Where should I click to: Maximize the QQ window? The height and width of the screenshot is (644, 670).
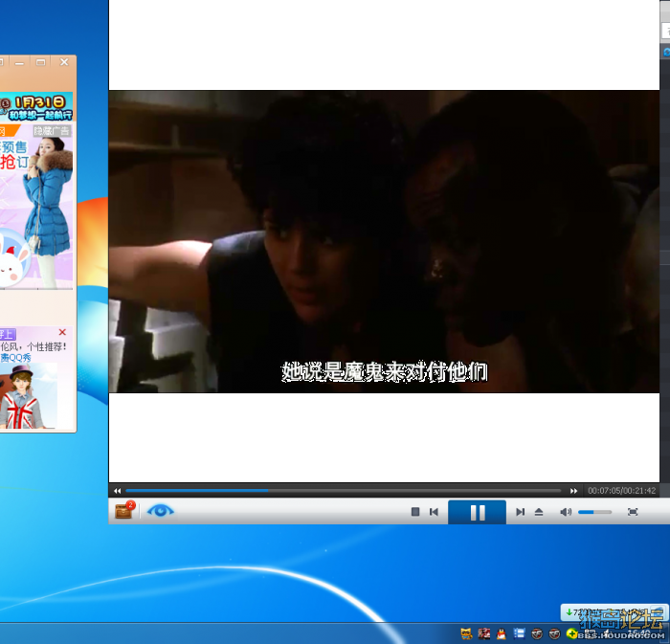coord(40,62)
